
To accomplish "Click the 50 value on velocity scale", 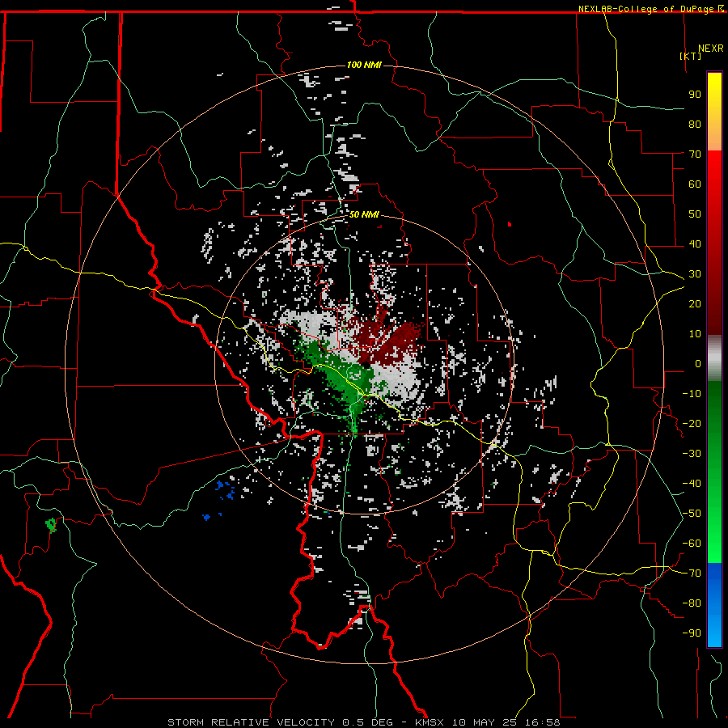I will tap(695, 214).
